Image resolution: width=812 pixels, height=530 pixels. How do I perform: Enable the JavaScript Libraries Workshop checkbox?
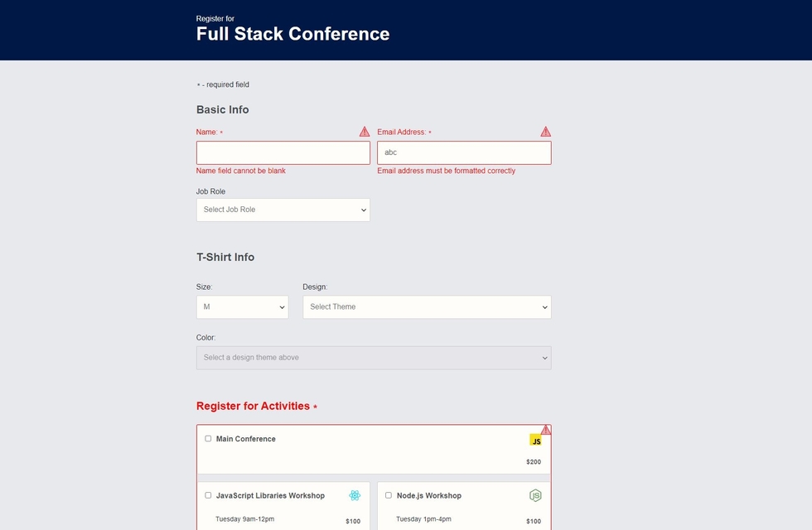208,495
